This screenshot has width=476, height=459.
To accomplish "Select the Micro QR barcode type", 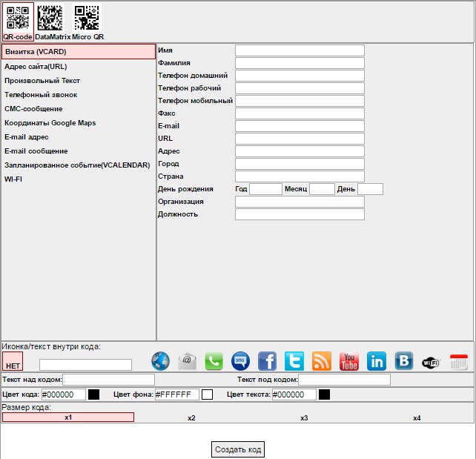I will pos(87,22).
